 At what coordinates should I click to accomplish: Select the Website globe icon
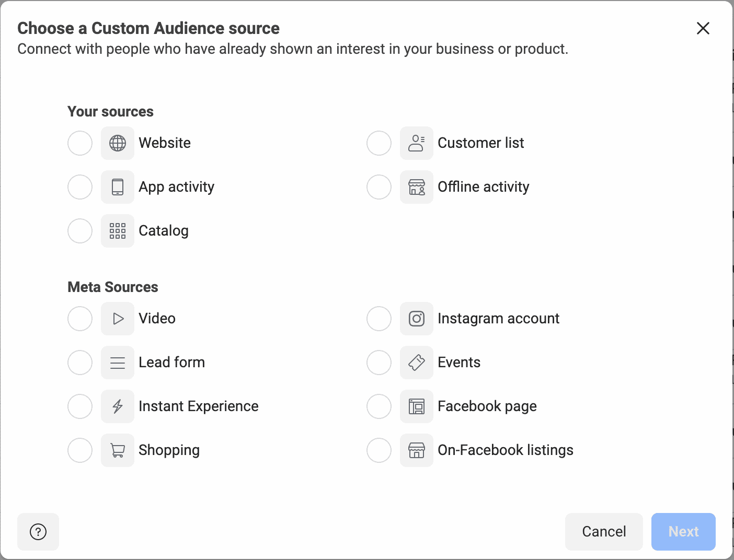117,143
